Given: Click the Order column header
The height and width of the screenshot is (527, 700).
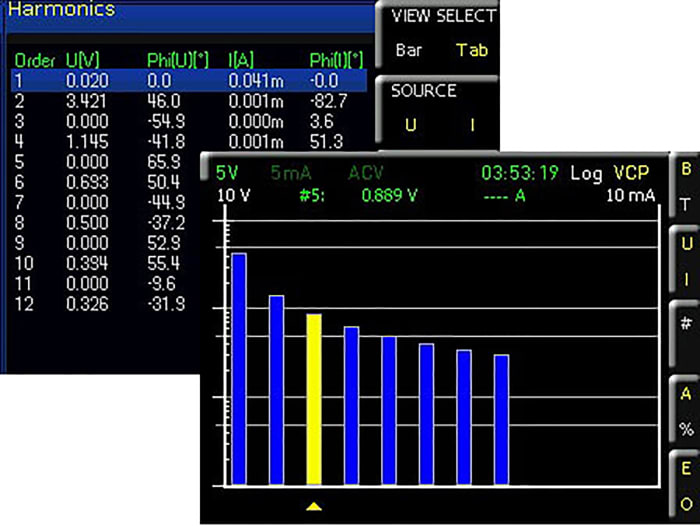Looking at the screenshot, I should [35, 61].
